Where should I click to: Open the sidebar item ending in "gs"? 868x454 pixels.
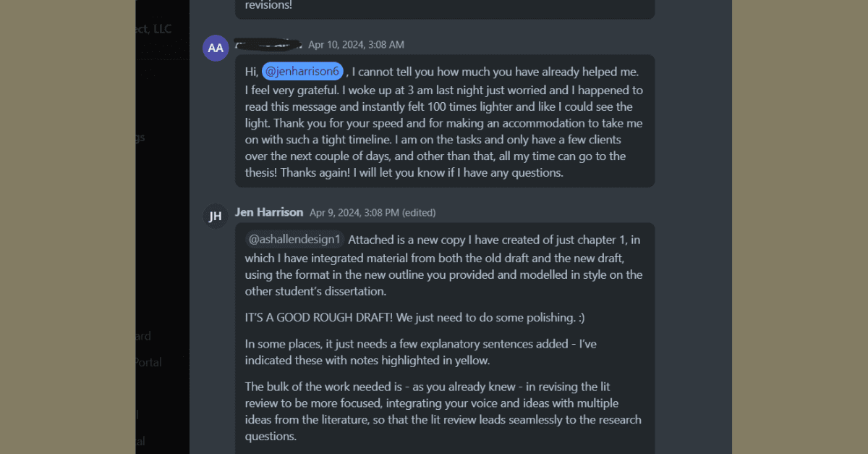(138, 137)
